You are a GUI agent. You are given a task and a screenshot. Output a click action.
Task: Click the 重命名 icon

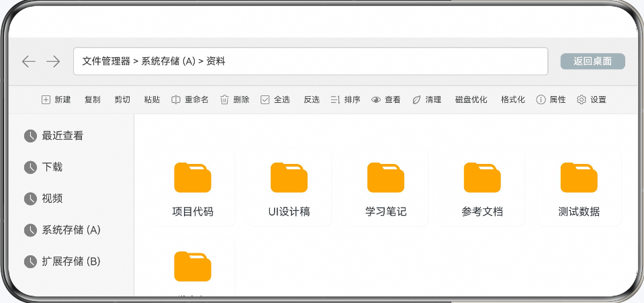(x=176, y=99)
